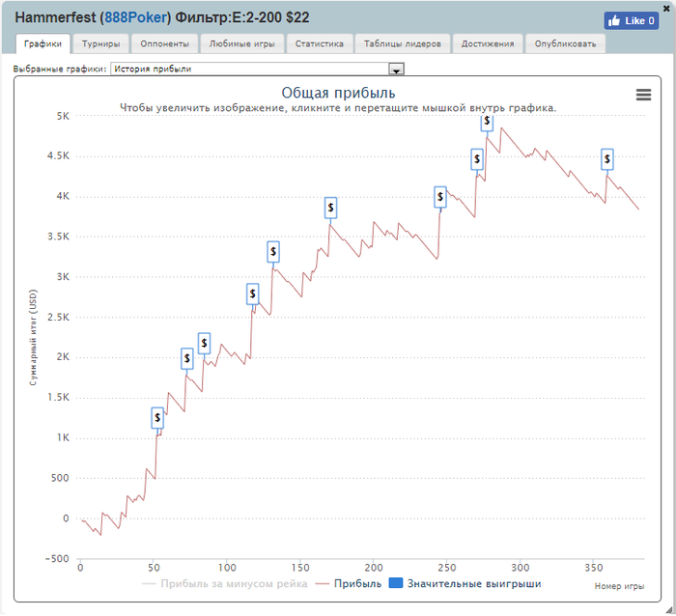
Task: Click the Facebook Like button
Action: pos(632,20)
